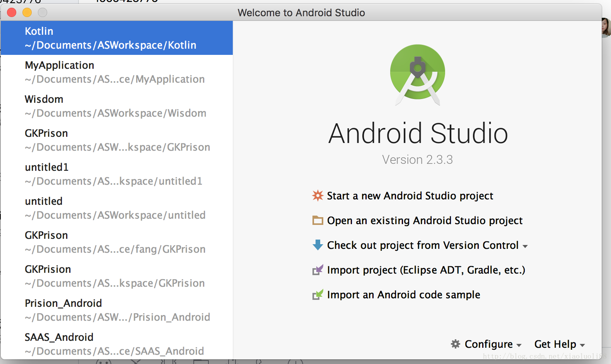Open the MyApplication recent project
The image size is (611, 364).
pos(116,72)
